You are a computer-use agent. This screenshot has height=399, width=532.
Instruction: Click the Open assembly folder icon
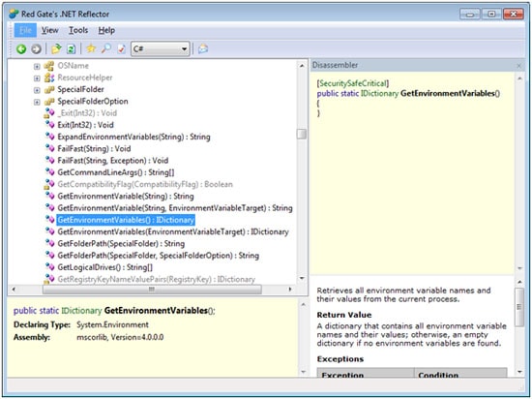(56, 48)
